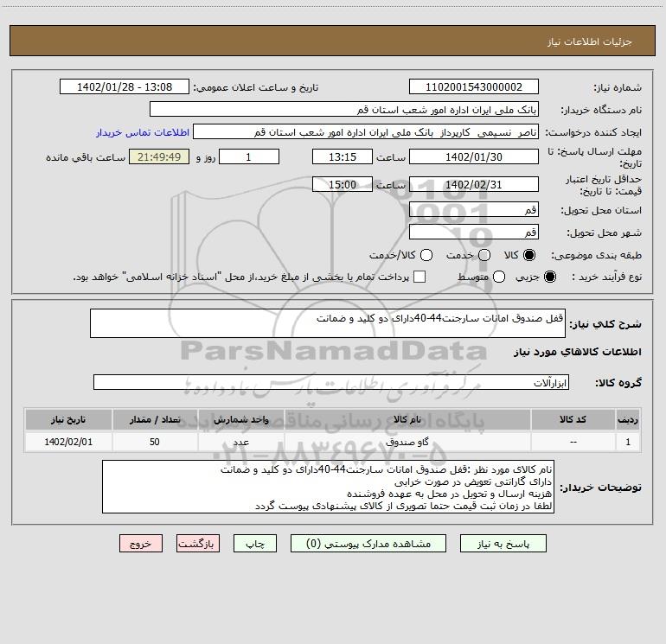
Task: Click the quantity cell 50
Action: 155,442
